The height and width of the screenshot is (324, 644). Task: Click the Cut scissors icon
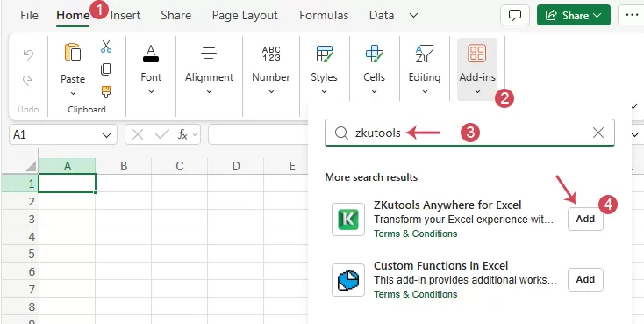tap(106, 47)
